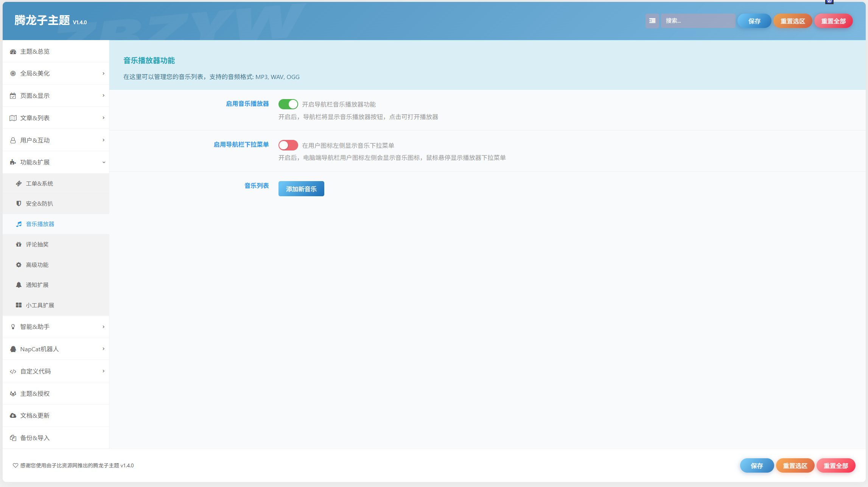Click the gear icon for 高级功能
This screenshot has width=868, height=487.
19,265
